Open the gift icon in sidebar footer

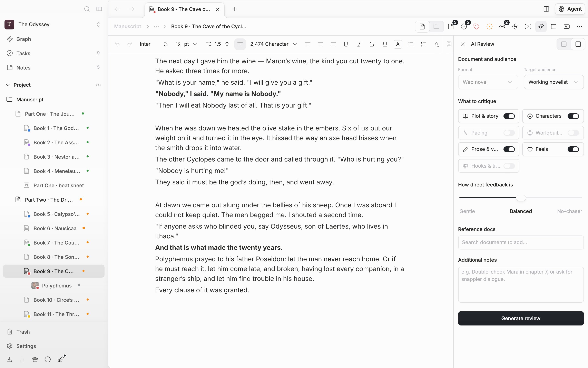click(x=35, y=359)
